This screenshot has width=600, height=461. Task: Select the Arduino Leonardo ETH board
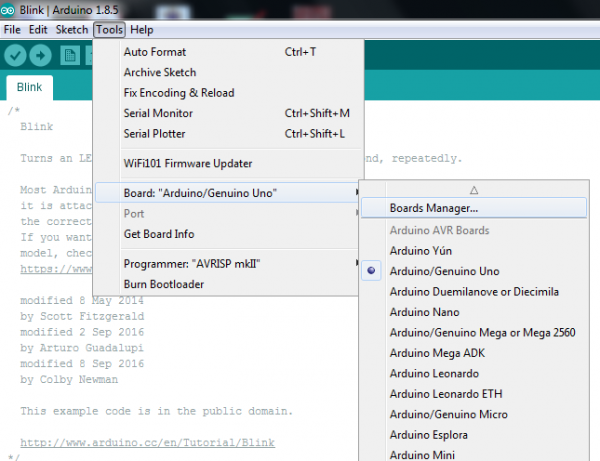point(474,394)
